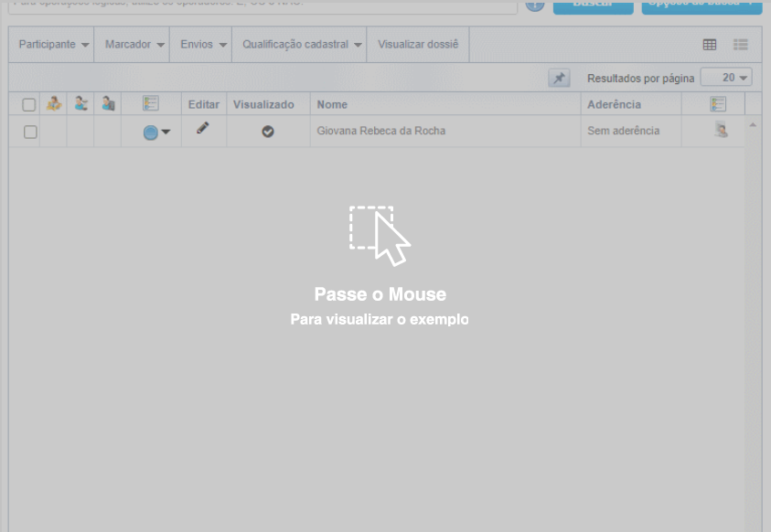Switch to table grid view

(x=710, y=45)
